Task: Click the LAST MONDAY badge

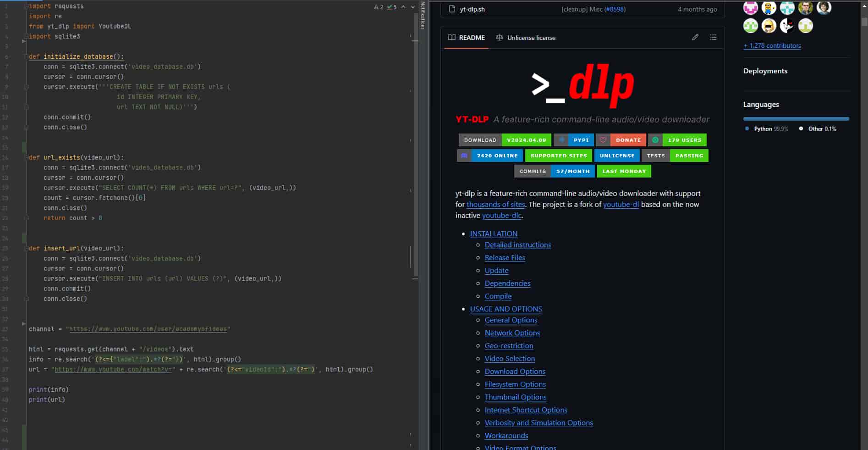Action: 624,171
